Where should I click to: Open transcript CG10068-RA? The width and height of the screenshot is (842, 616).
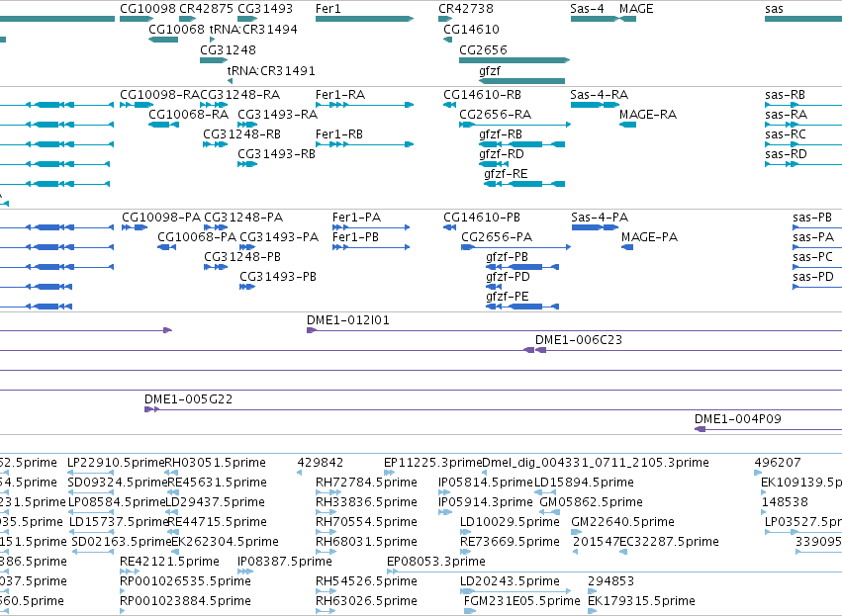188,115
